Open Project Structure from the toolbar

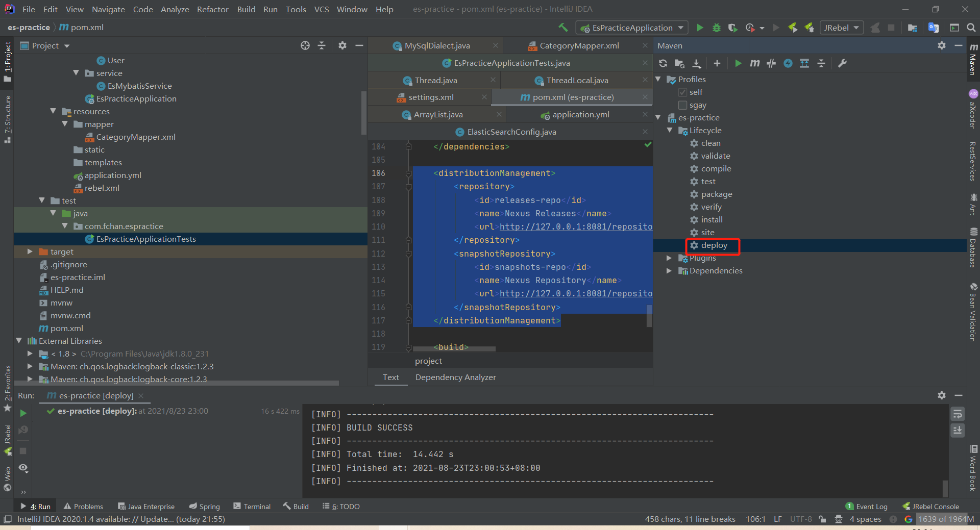click(913, 28)
